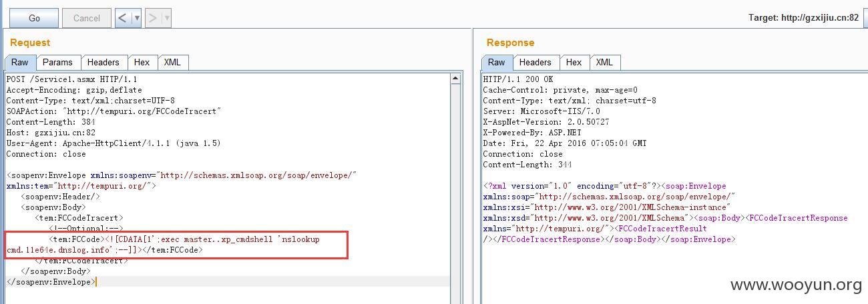Switch to Request Hex tab
The height and width of the screenshot is (304, 868).
point(142,62)
